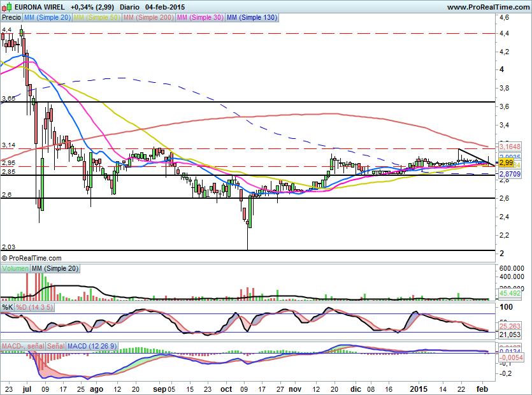Click the candlestick chart icon beside EURONA WIREL
The height and width of the screenshot is (395, 532).
pos(7,6)
